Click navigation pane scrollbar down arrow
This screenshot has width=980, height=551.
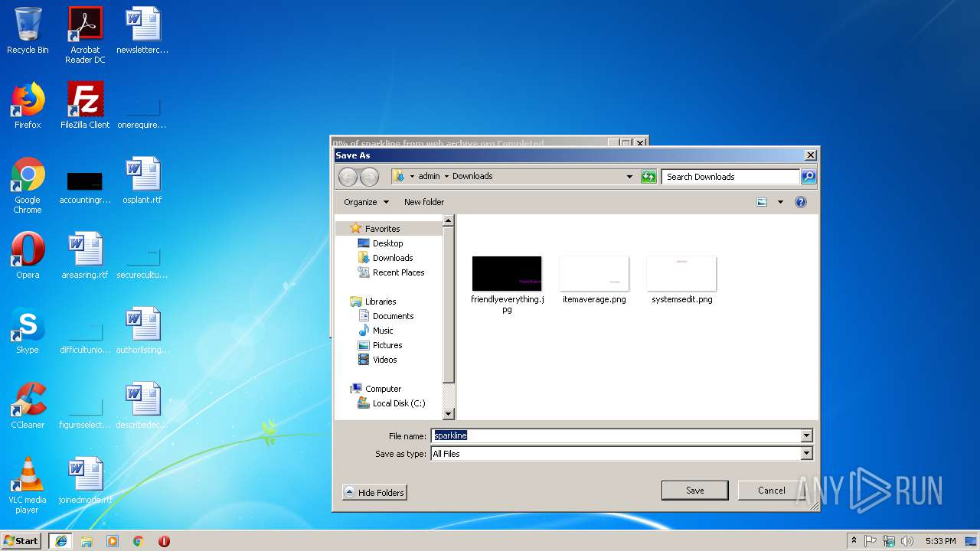tap(449, 414)
